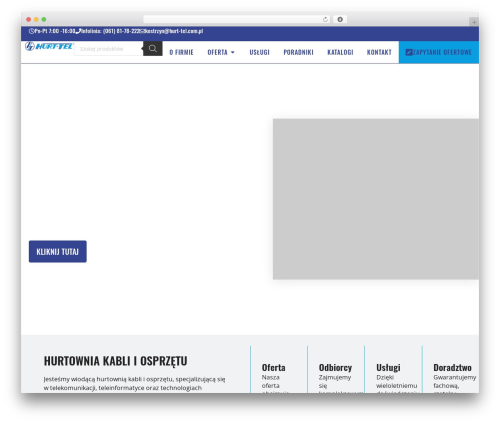Open a new browser tab with plus
Screen dimensions: 500x423
coord(474,22)
